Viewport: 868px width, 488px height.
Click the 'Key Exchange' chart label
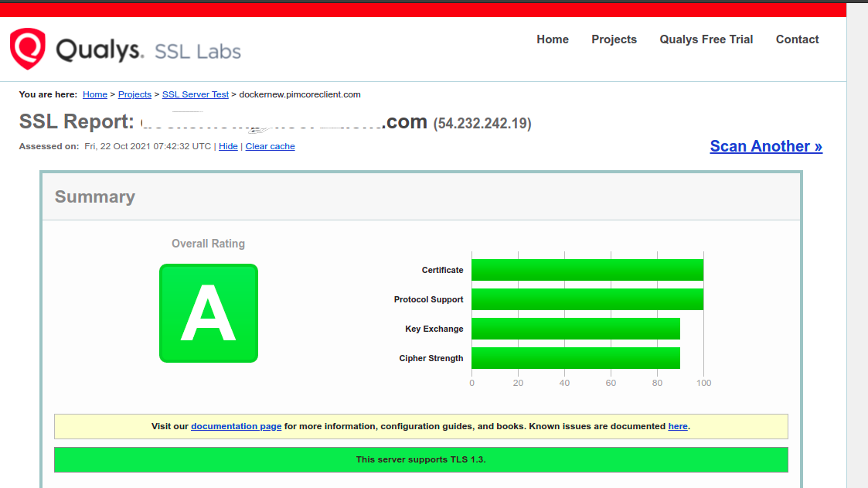[434, 329]
